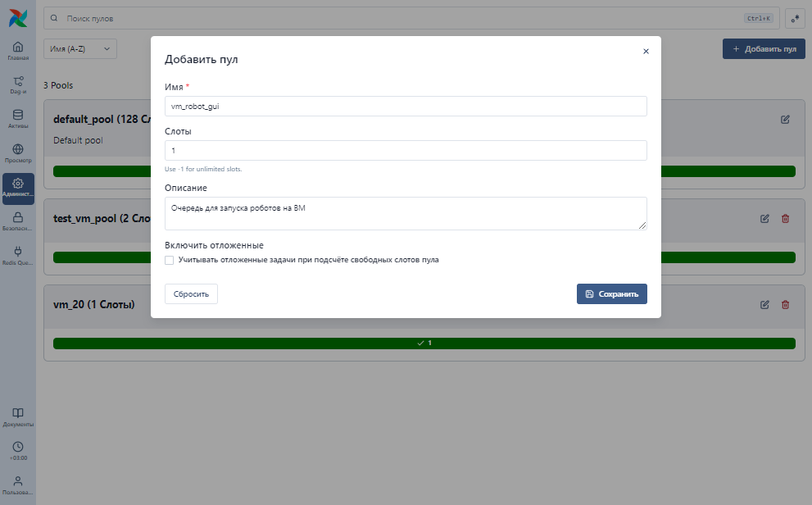This screenshot has height=505, width=812.
Task: Open the Главная home sidebar icon
Action: (18, 51)
